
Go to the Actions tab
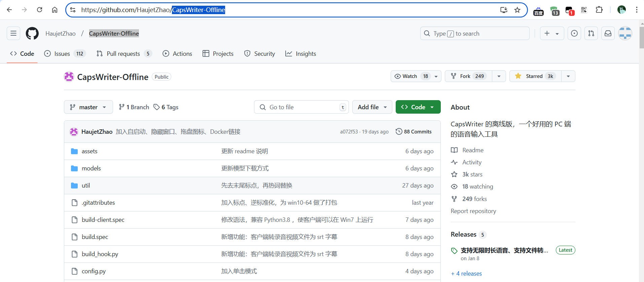click(177, 54)
